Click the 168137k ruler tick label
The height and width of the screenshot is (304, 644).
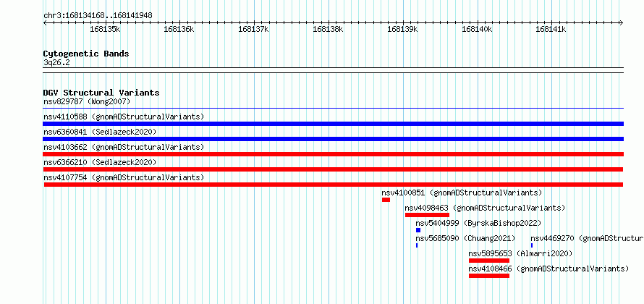coord(253,29)
